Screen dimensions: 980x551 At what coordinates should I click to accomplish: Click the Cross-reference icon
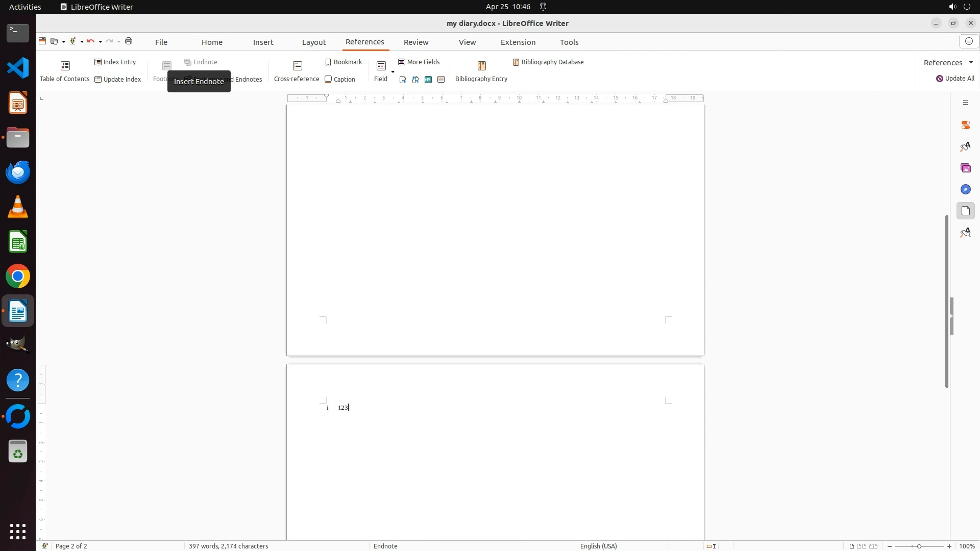(297, 66)
